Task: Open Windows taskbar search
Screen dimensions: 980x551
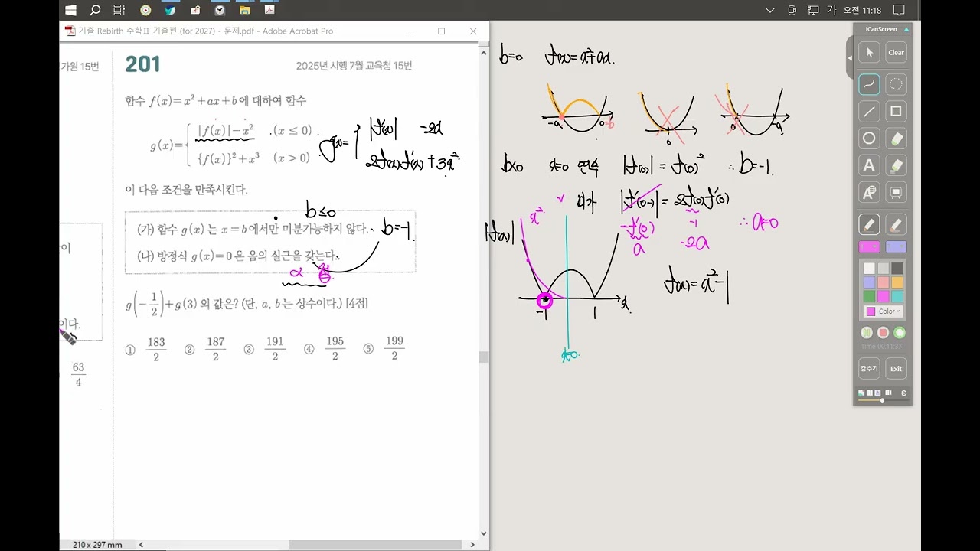Action: 95,10
